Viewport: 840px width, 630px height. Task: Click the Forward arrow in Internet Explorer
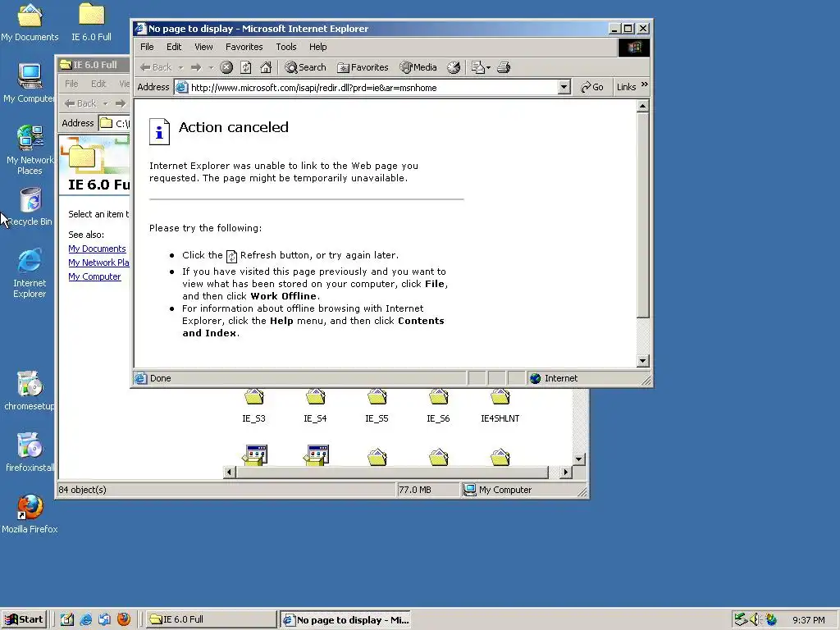[196, 67]
